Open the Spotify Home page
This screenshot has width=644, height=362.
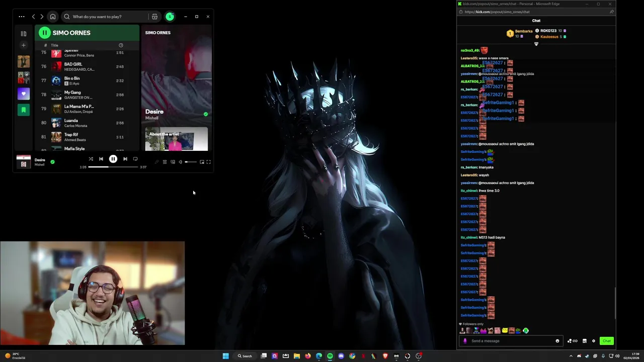[x=53, y=17]
